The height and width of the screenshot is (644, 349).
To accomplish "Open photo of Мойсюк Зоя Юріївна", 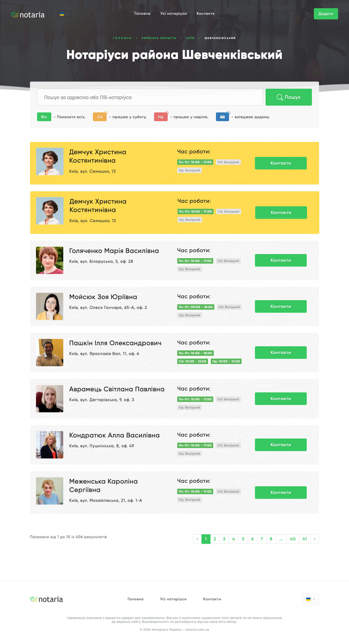I will (x=50, y=306).
